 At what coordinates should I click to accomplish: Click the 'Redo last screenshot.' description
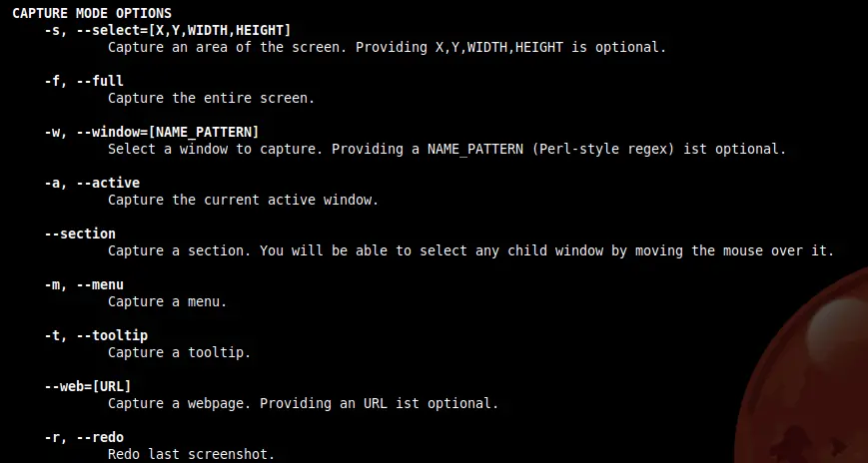[192, 454]
